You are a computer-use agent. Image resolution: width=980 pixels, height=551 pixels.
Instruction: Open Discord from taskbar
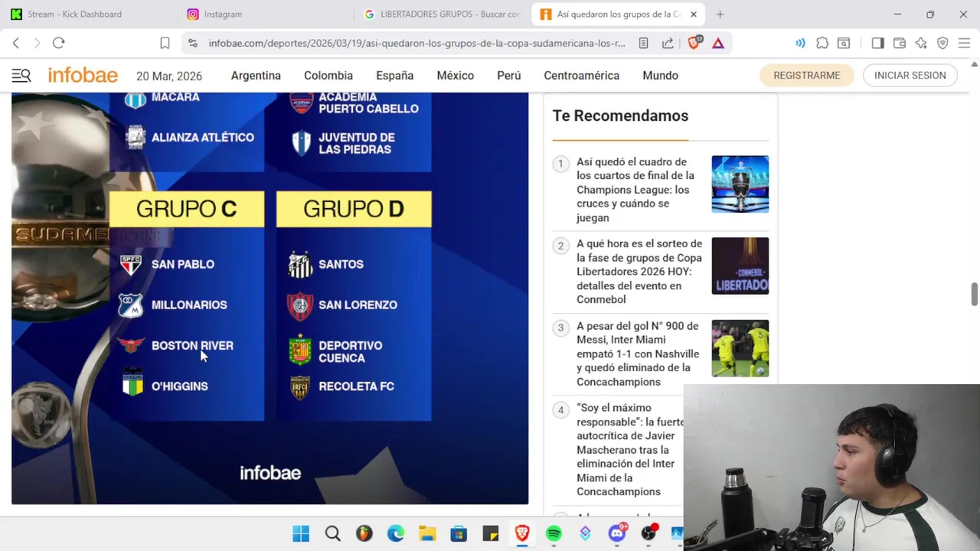[617, 533]
